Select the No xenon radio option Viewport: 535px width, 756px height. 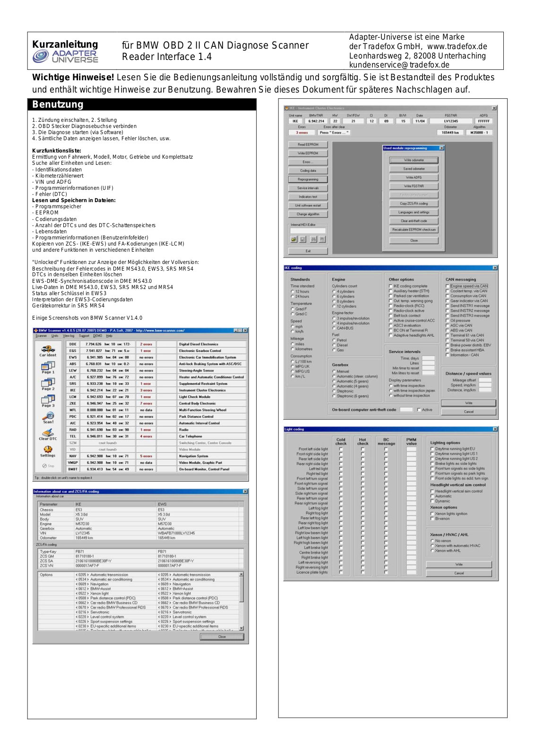441,541
